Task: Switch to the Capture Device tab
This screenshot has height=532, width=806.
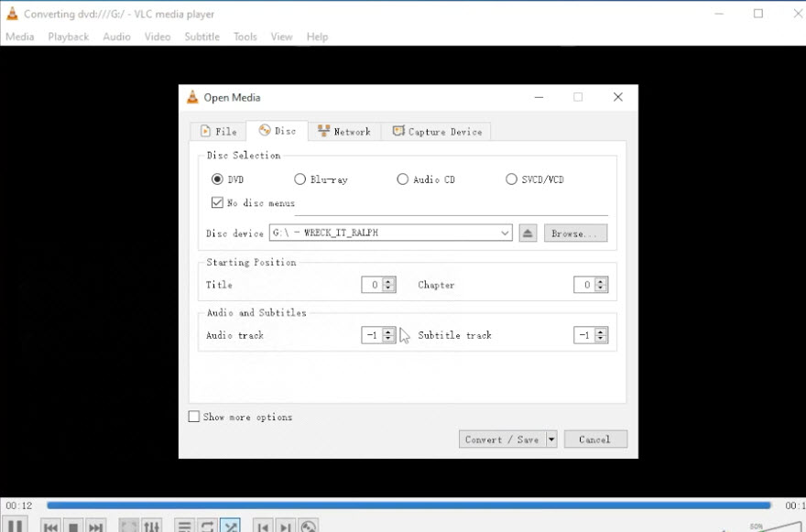Action: point(438,131)
